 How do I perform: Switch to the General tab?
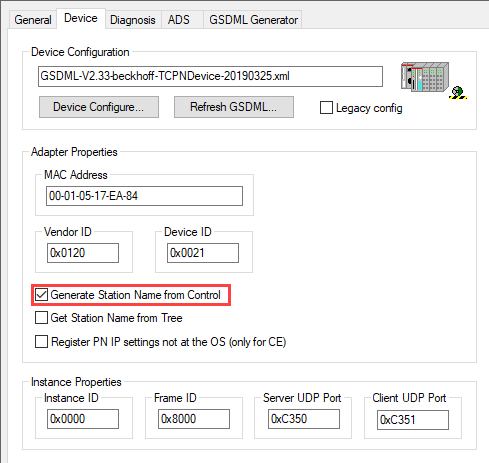tap(33, 20)
